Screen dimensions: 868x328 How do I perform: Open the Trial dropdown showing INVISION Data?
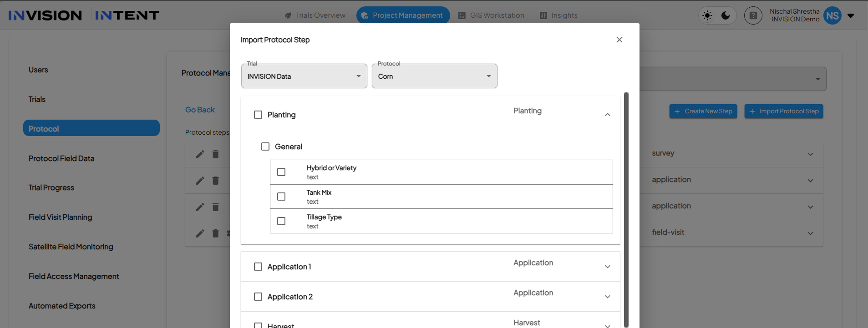pos(304,76)
